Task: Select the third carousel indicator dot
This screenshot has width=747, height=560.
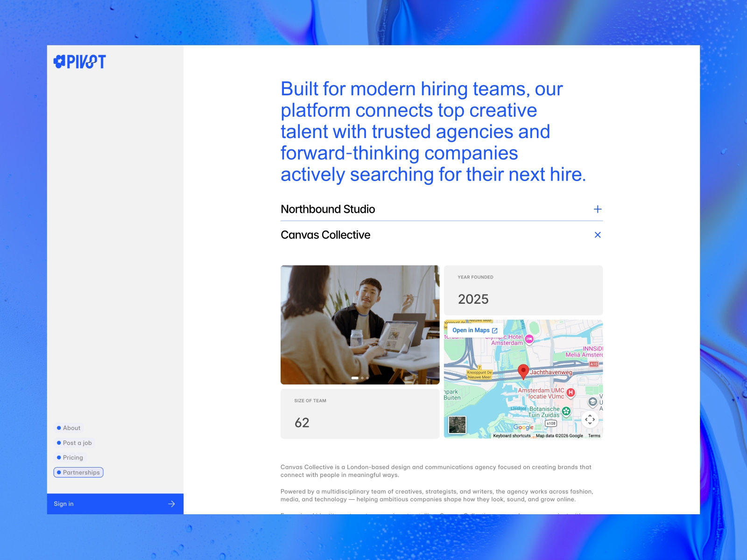Action: [367, 378]
